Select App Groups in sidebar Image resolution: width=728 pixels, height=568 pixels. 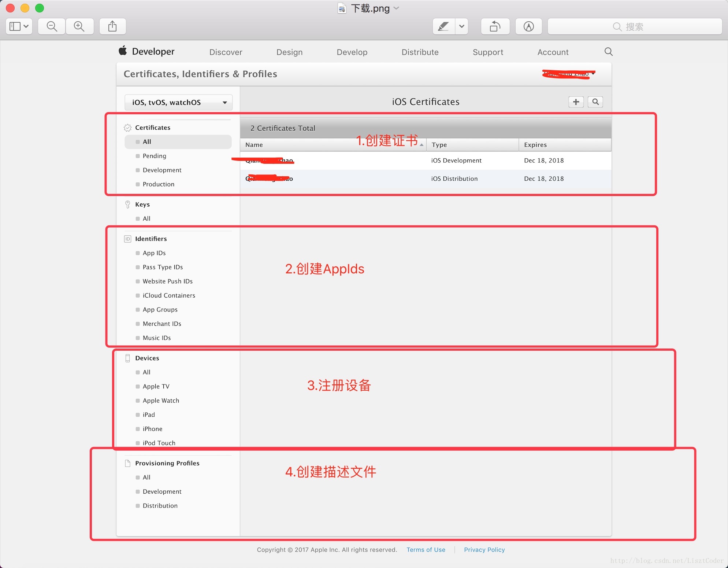(160, 310)
